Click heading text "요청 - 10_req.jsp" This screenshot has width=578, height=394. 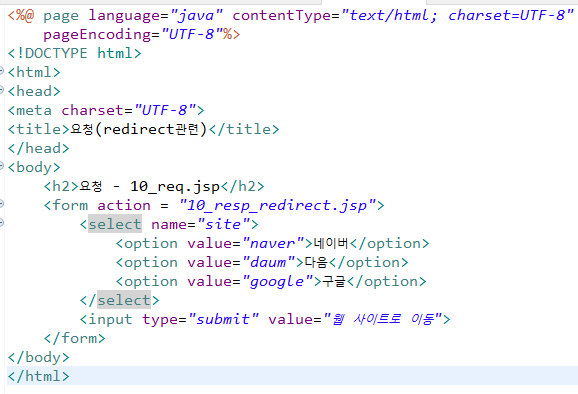[149, 187]
